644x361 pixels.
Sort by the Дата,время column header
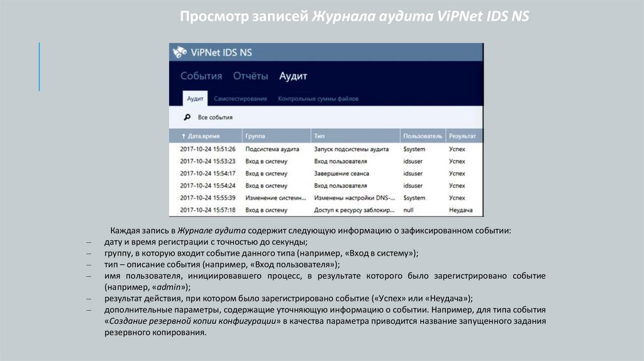[206, 136]
